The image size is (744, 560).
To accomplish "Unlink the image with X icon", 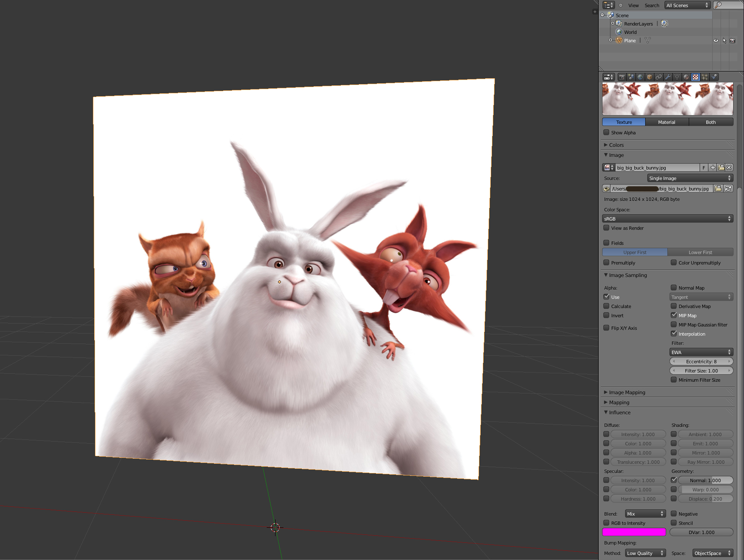I will point(729,167).
